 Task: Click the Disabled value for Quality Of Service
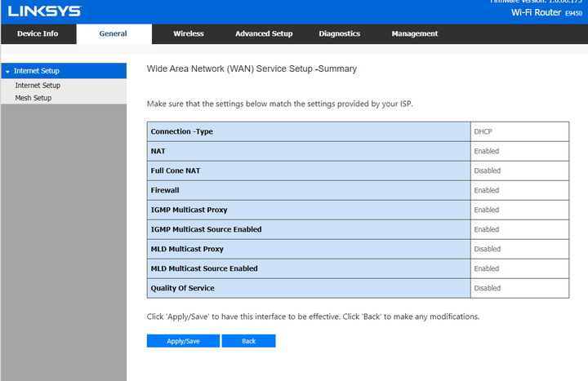click(487, 288)
